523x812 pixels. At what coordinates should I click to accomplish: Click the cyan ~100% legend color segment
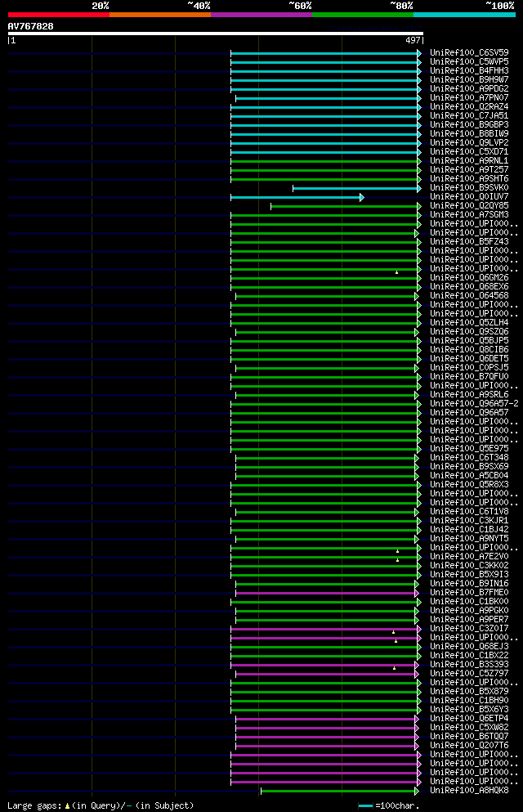tap(464, 15)
